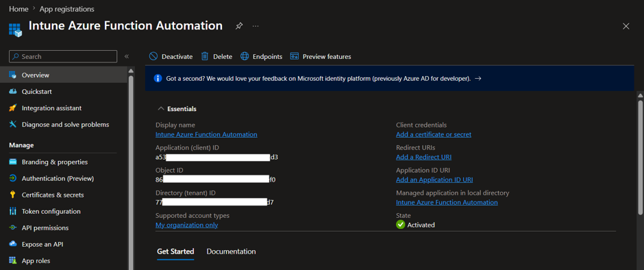The image size is (644, 270).
Task: Click the sidebar Search box
Action: pos(63,56)
